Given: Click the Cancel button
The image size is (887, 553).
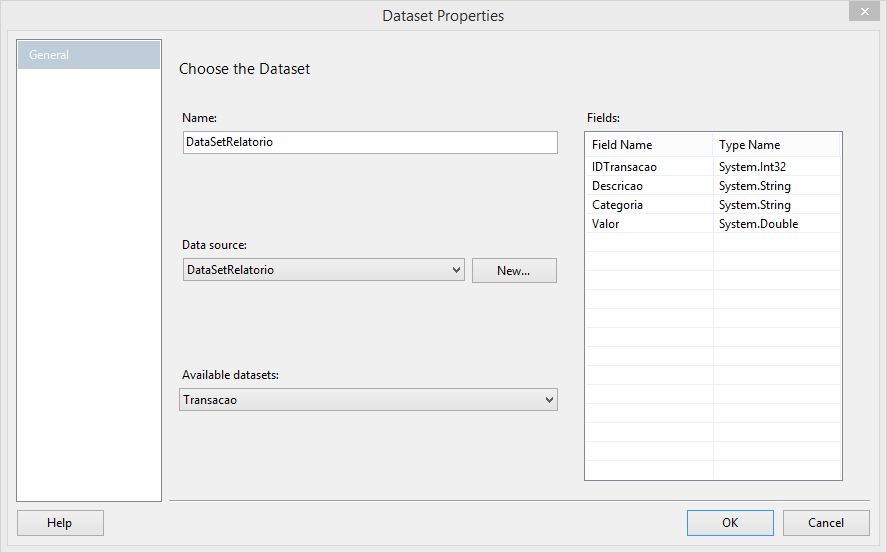Looking at the screenshot, I should (x=826, y=523).
